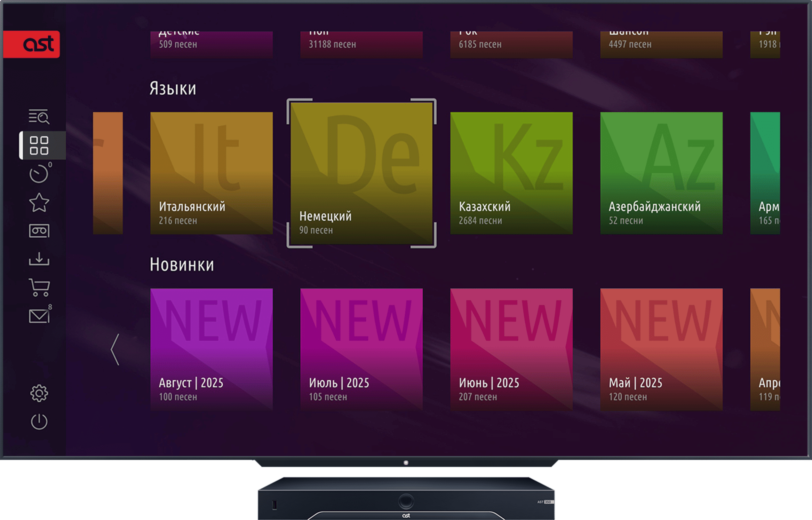
Task: Select the catalog grid icon in sidebar
Action: pyautogui.click(x=39, y=146)
